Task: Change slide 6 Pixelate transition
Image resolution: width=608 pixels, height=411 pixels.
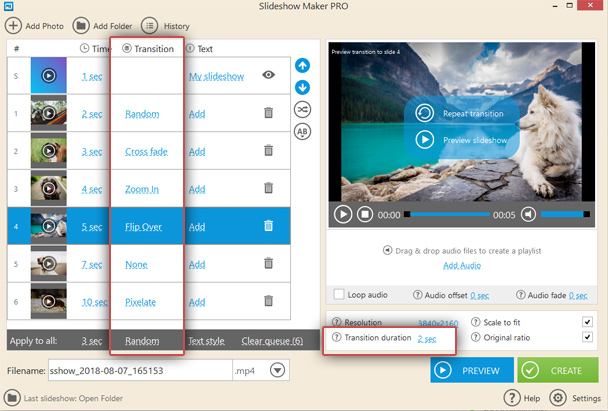Action: [x=140, y=302]
